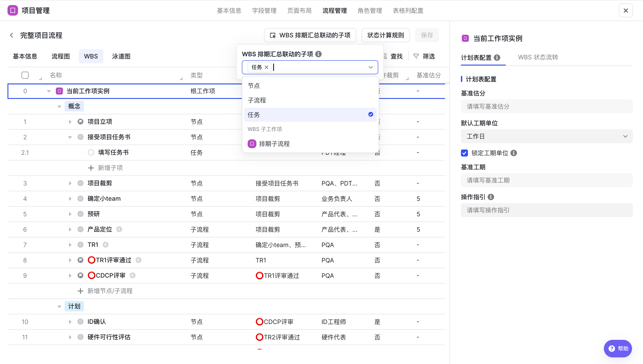Click the purple icon of 排期子流程 option
This screenshot has width=643, height=364.
coord(252,144)
